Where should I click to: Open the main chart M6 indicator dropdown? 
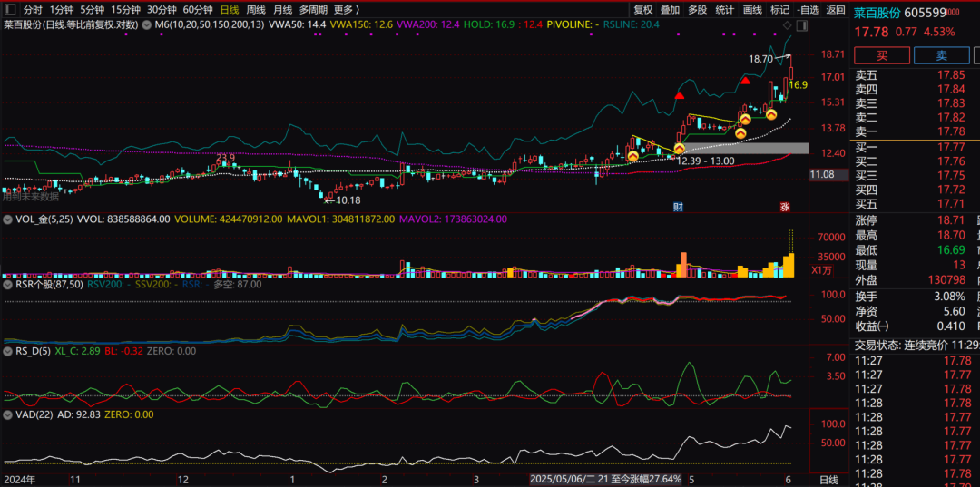145,25
